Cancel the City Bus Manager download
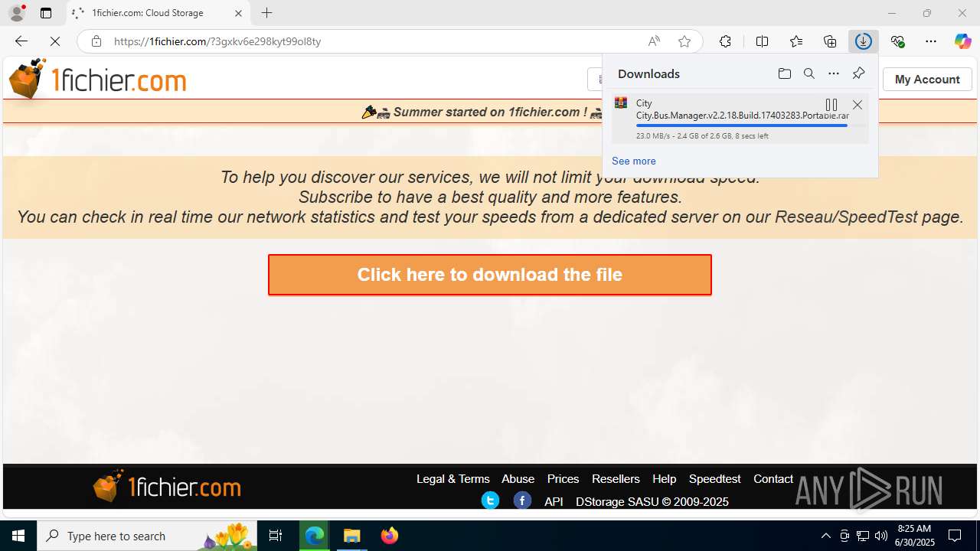 (x=857, y=105)
